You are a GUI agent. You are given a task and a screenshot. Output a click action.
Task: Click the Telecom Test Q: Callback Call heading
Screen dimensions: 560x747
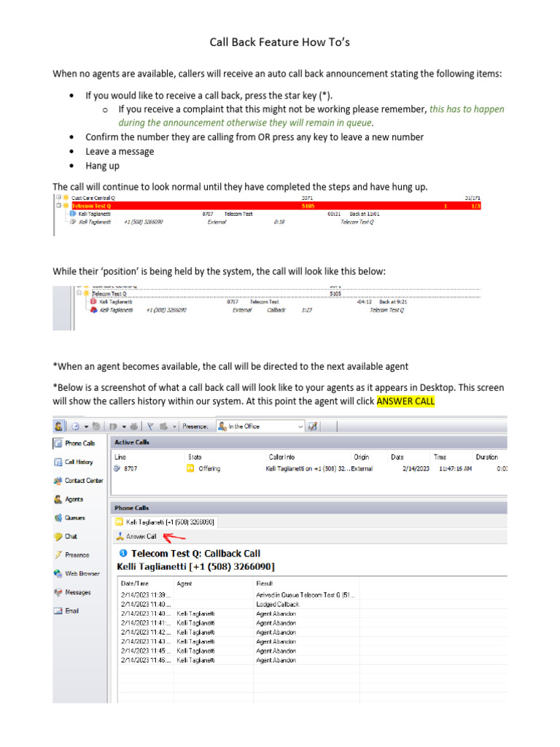click(195, 553)
